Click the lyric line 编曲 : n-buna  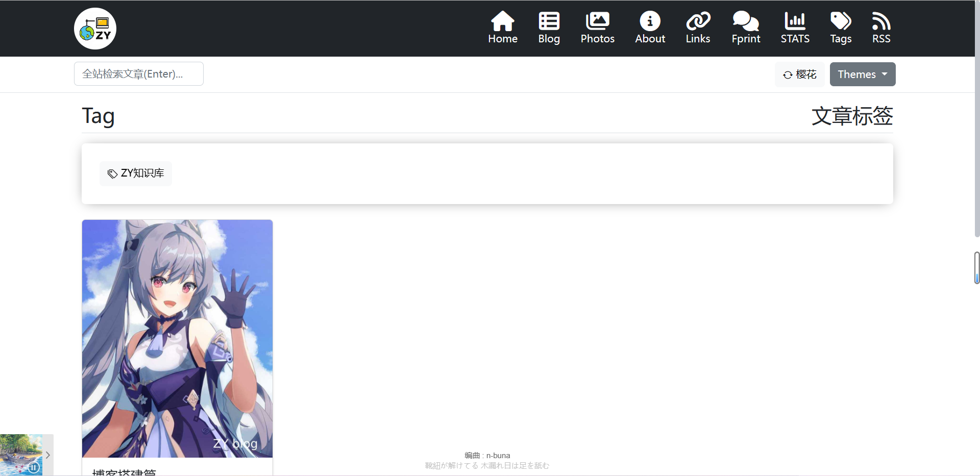tap(487, 456)
